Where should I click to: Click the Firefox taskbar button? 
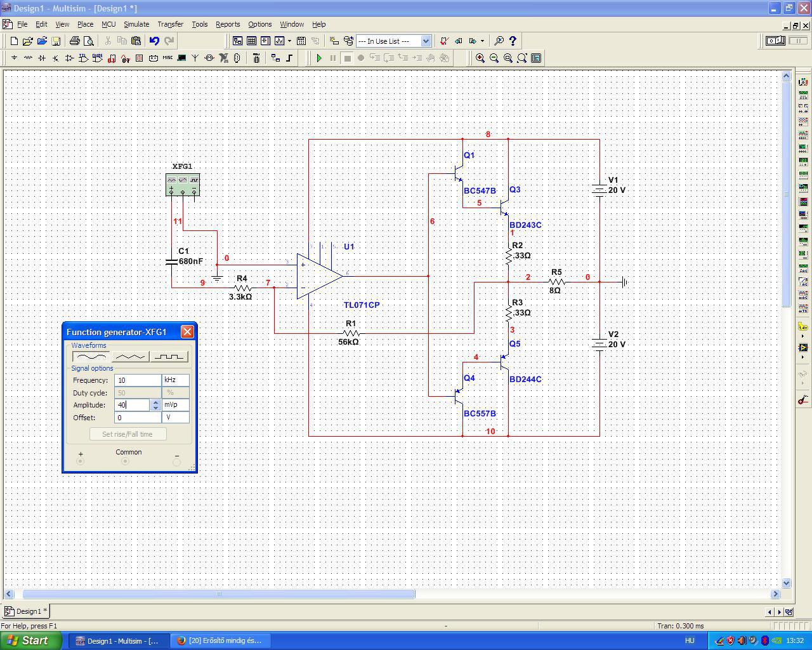pos(219,640)
